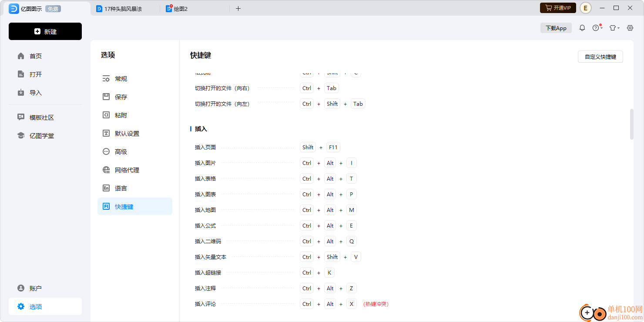Screen dimensions: 644x322
Task: Select 快捷键 shortcut keys icon
Action: click(x=106, y=207)
